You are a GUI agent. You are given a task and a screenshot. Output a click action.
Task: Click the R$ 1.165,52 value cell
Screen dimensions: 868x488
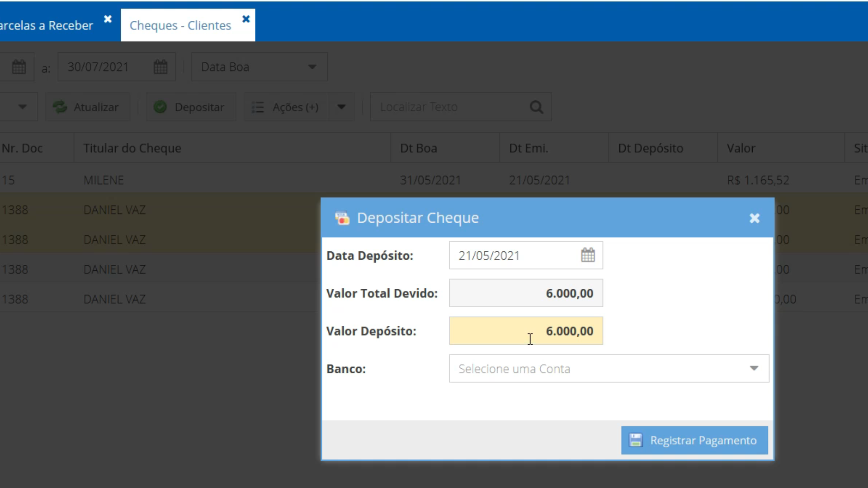(x=758, y=180)
